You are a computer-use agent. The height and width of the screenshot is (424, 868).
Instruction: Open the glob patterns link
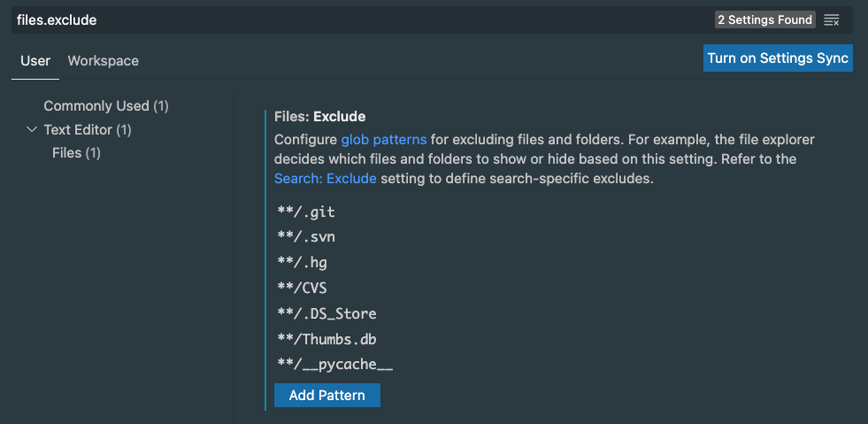[384, 140]
